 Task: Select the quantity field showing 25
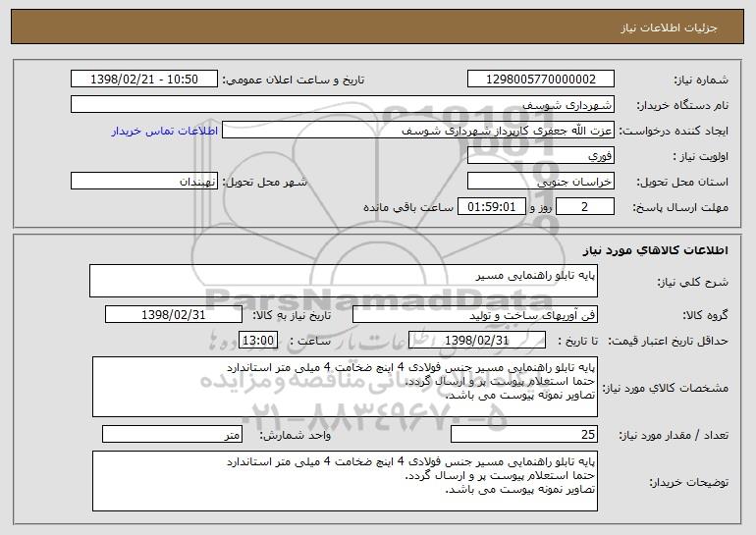(x=524, y=434)
